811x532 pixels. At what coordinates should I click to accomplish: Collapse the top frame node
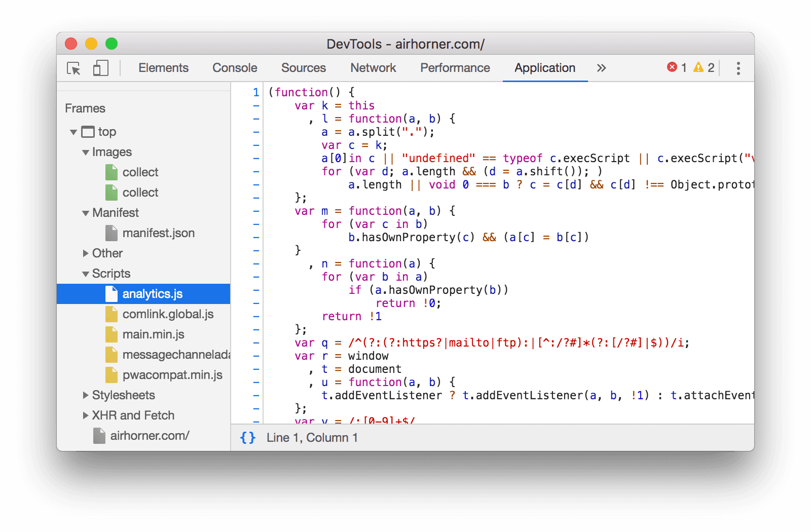point(73,131)
